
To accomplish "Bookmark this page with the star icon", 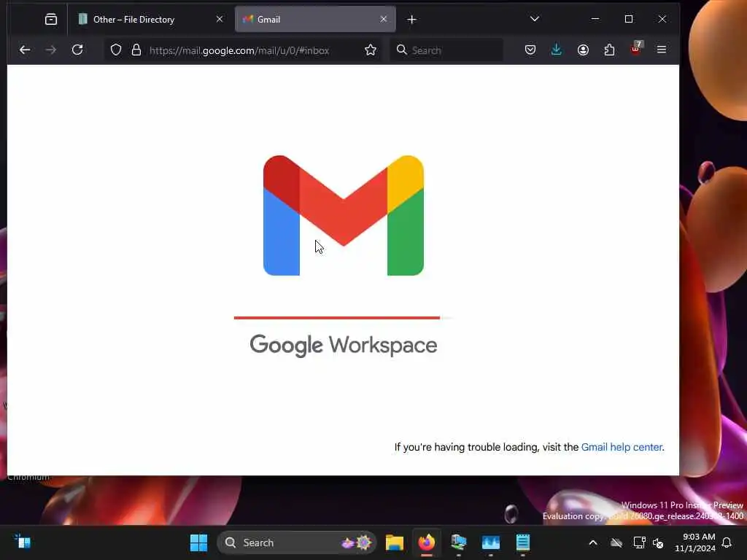I will [370, 50].
